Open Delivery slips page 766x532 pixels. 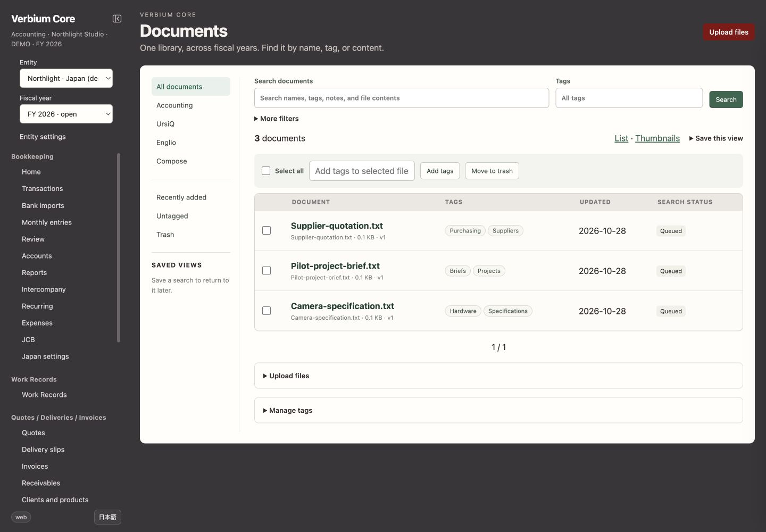[x=43, y=450]
